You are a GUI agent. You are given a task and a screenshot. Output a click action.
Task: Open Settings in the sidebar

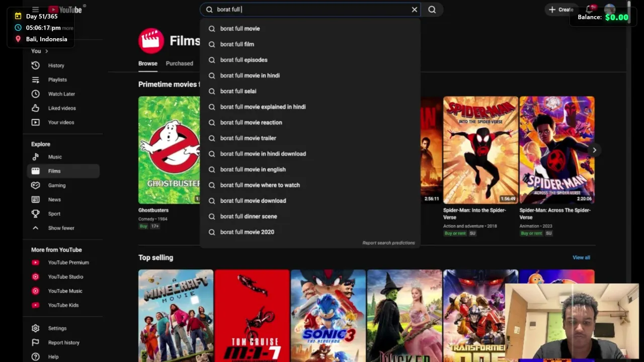[x=63, y=328]
